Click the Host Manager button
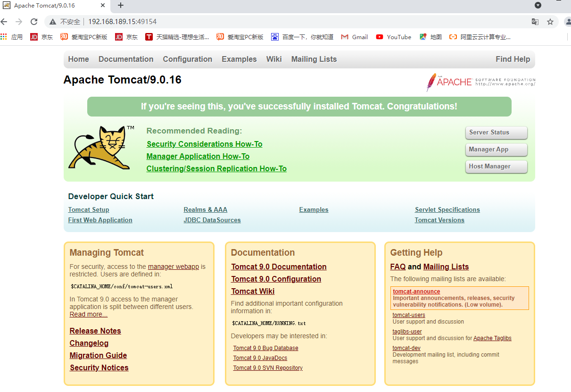 point(496,167)
